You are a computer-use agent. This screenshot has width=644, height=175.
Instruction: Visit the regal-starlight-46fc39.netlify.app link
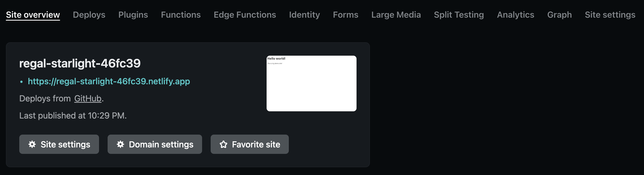[109, 82]
